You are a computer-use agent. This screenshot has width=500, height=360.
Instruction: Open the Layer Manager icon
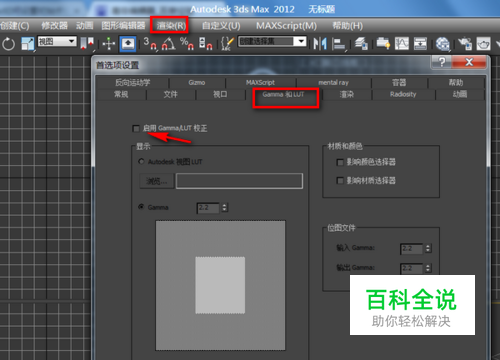[x=361, y=44]
